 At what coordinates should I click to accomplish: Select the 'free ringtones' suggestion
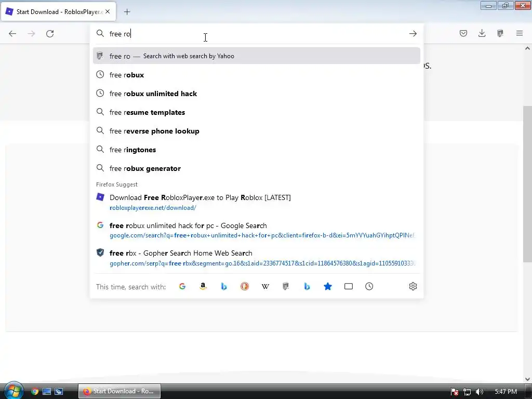(257, 150)
